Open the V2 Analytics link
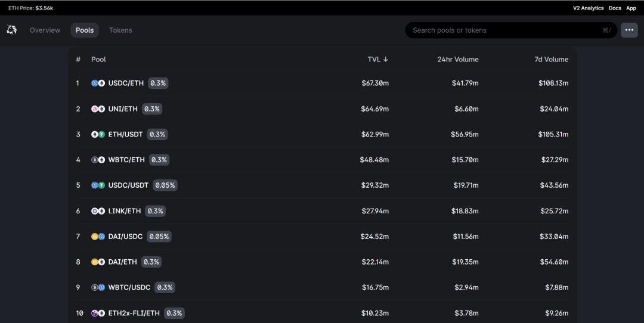The image size is (644, 323). pyautogui.click(x=588, y=8)
